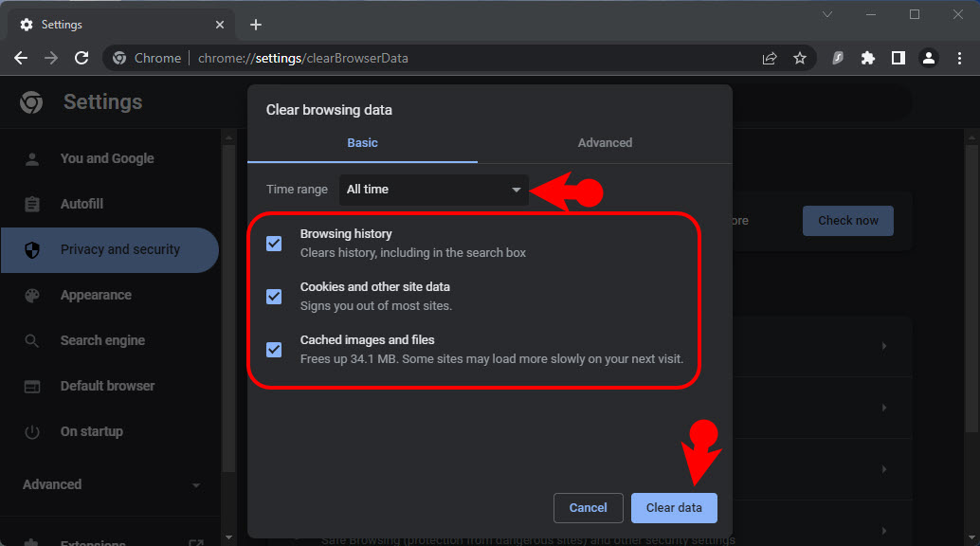Click the Check now button

[848, 221]
